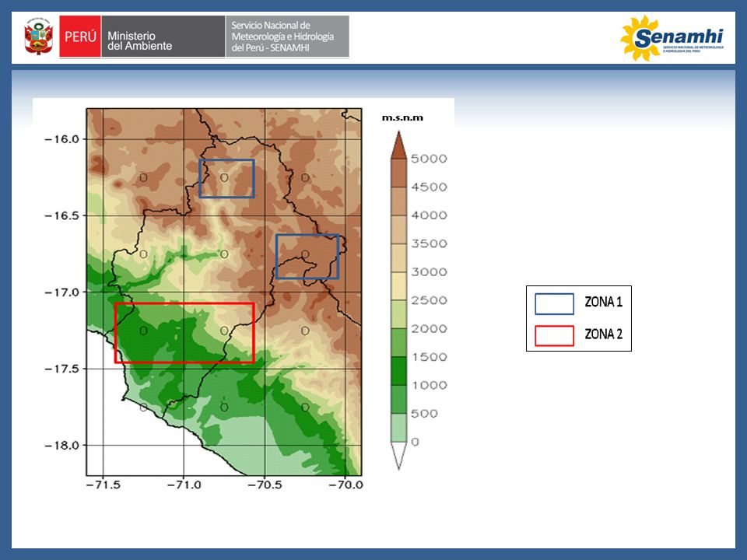Select the "ZONA 2" legend label

[x=604, y=334]
